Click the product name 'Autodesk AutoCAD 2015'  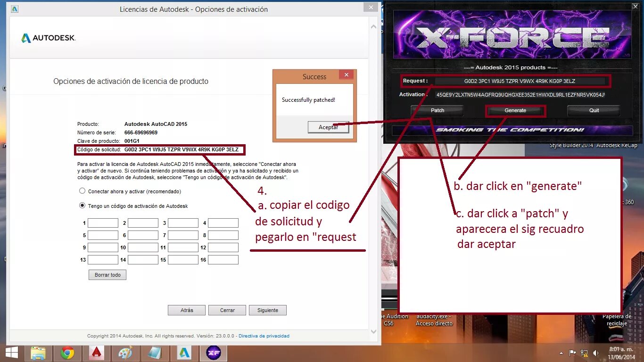(x=156, y=124)
